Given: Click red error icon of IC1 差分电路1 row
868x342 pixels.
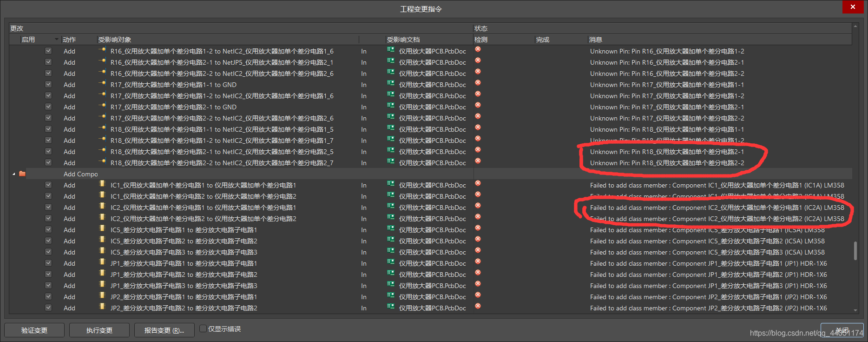Looking at the screenshot, I should tap(478, 183).
